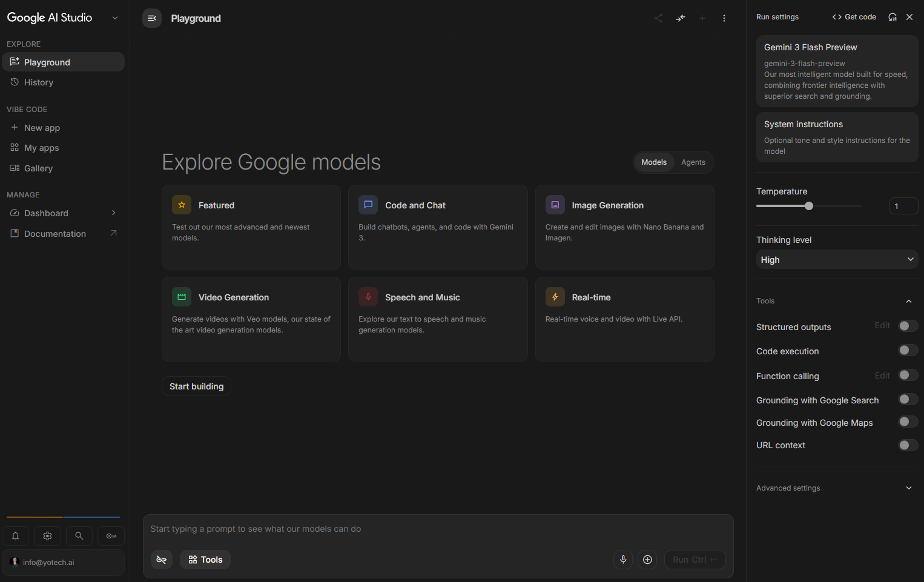Select New app in sidebar
The width and height of the screenshot is (924, 582).
coord(64,128)
